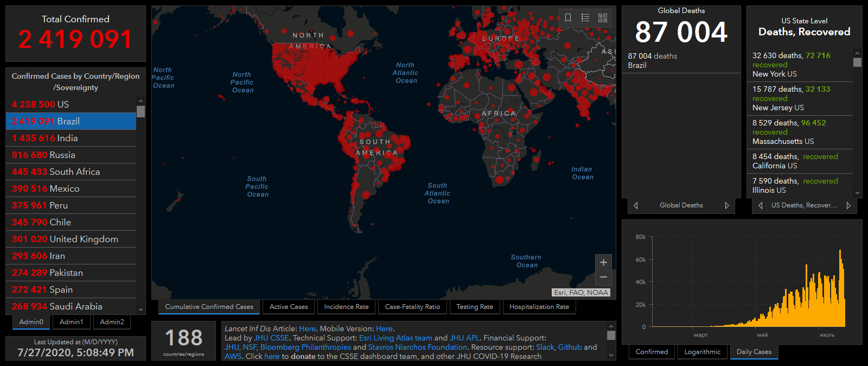Zoom in on the map with plus
The height and width of the screenshot is (366, 868).
click(603, 263)
